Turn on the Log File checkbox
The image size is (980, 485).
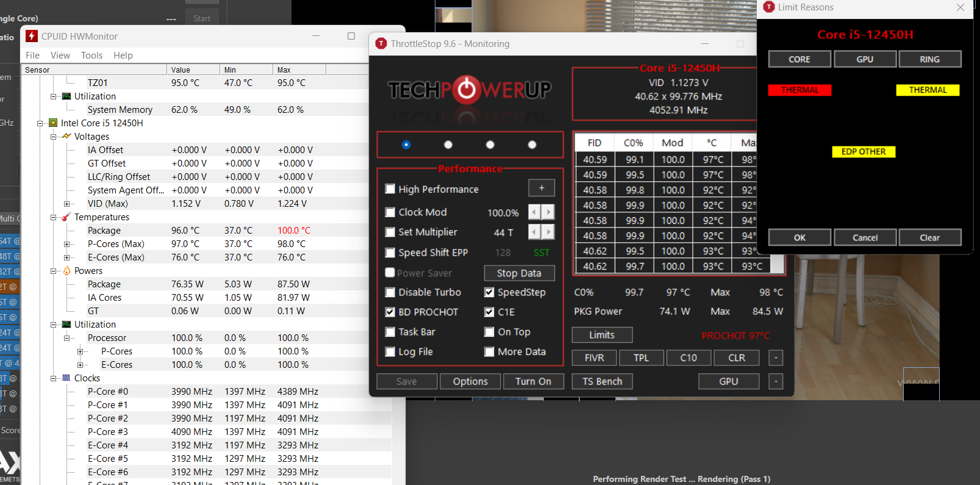pyautogui.click(x=390, y=352)
